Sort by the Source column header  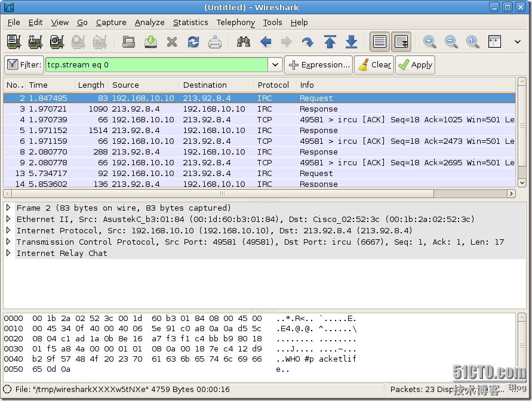(144, 85)
